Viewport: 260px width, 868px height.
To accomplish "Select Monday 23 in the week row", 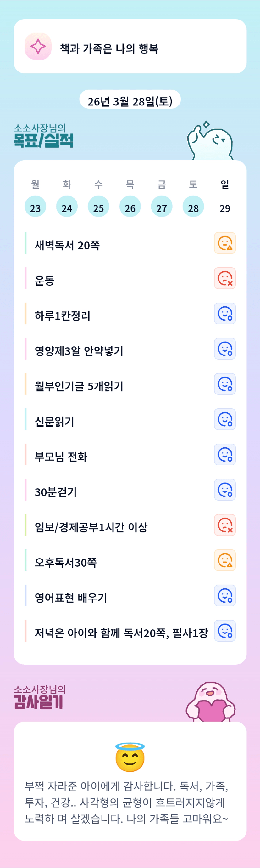I will click(x=35, y=207).
